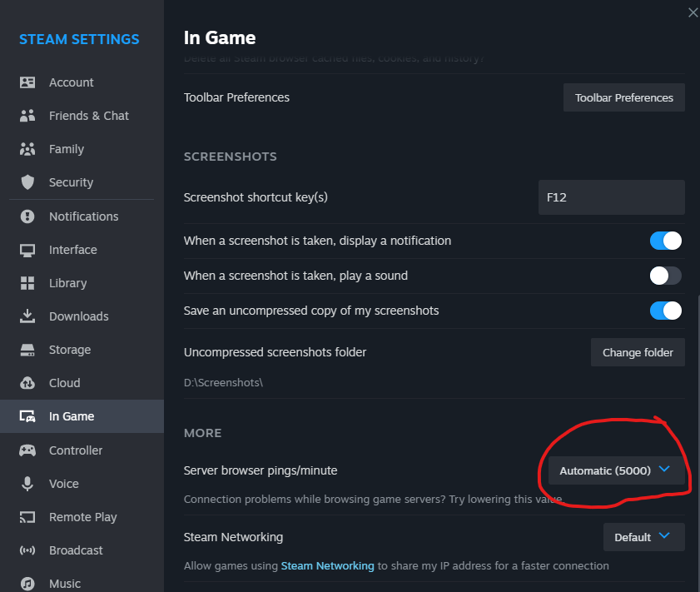Click the STEAM SETTINGS title
Image resolution: width=700 pixels, height=592 pixels.
79,39
